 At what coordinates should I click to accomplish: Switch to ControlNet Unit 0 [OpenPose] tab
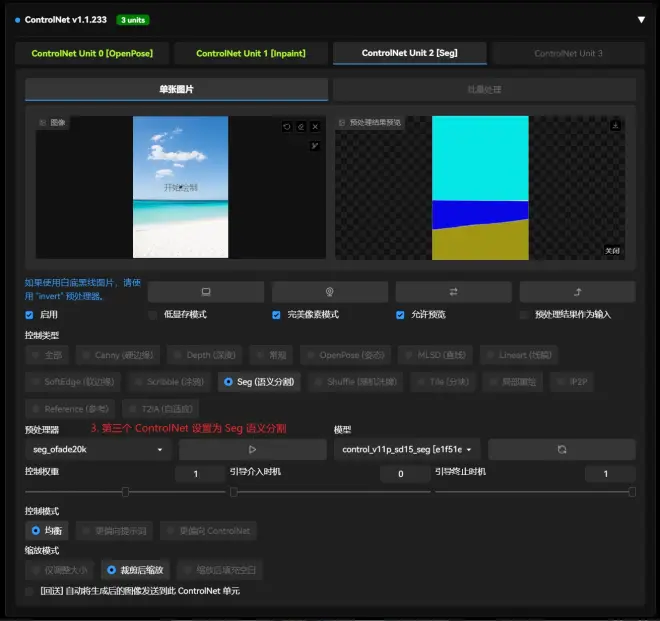tap(91, 54)
